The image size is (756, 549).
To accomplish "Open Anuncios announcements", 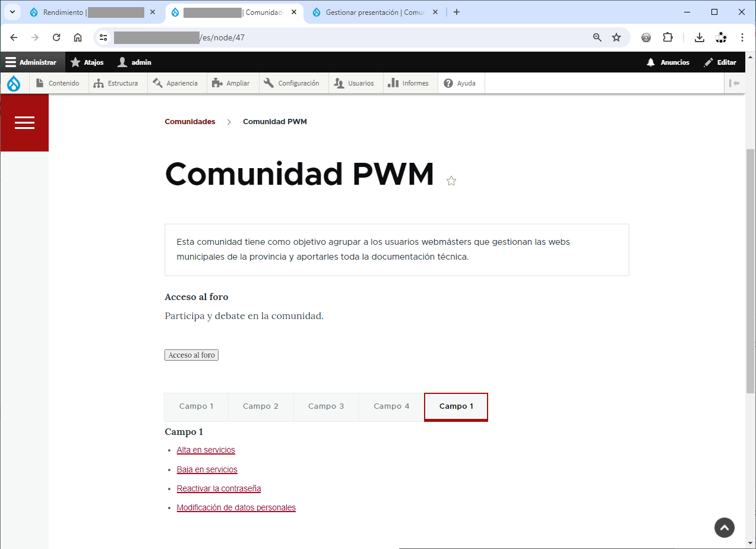I will (668, 62).
